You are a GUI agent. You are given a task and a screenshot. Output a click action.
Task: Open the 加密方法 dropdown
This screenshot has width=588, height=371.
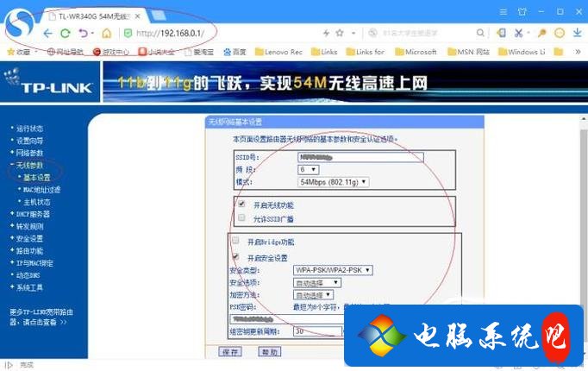click(313, 295)
